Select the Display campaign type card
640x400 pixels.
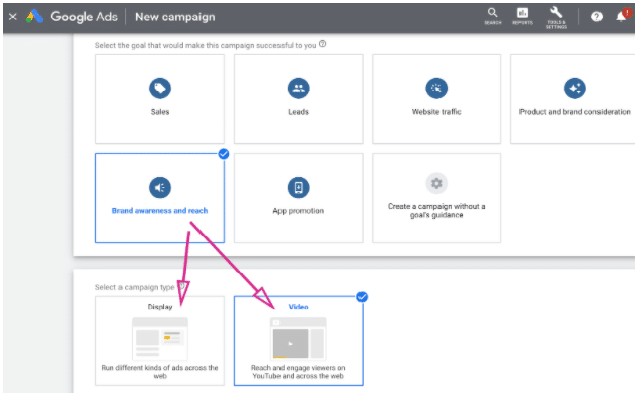tap(160, 340)
